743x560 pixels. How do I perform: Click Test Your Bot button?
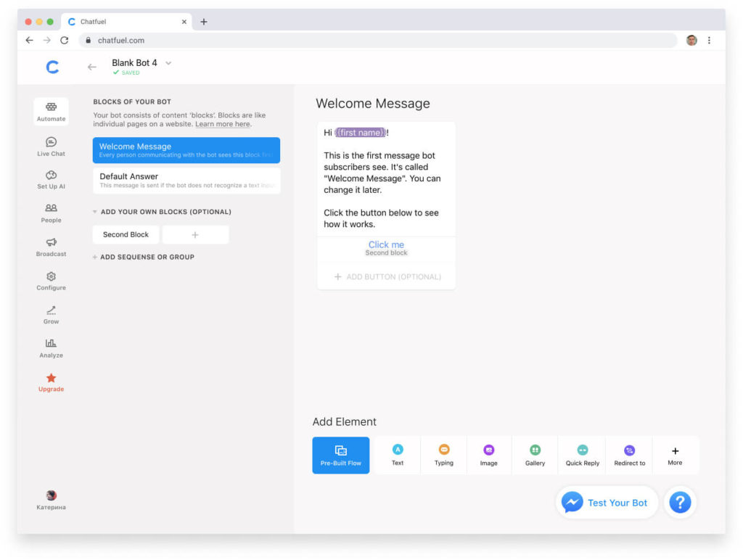tap(607, 503)
